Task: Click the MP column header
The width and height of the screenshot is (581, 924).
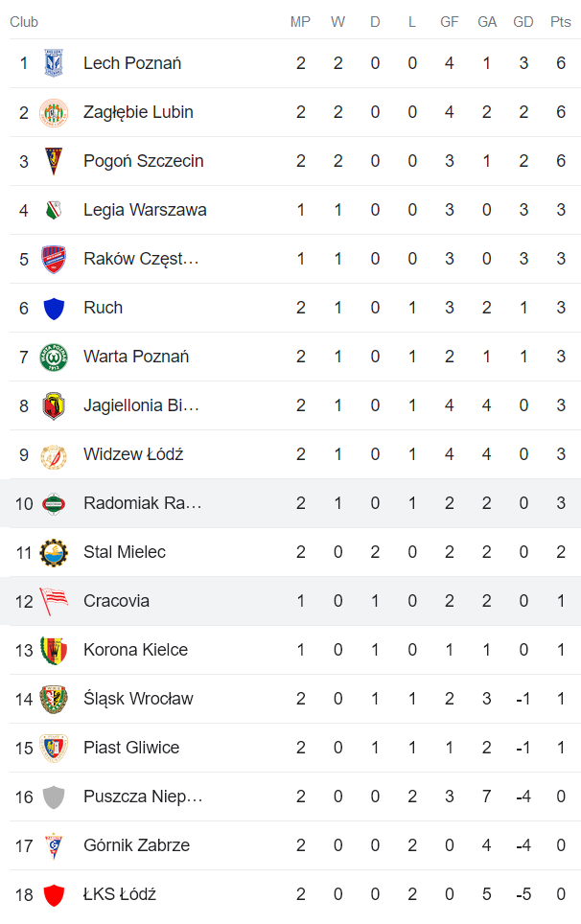Action: (300, 21)
